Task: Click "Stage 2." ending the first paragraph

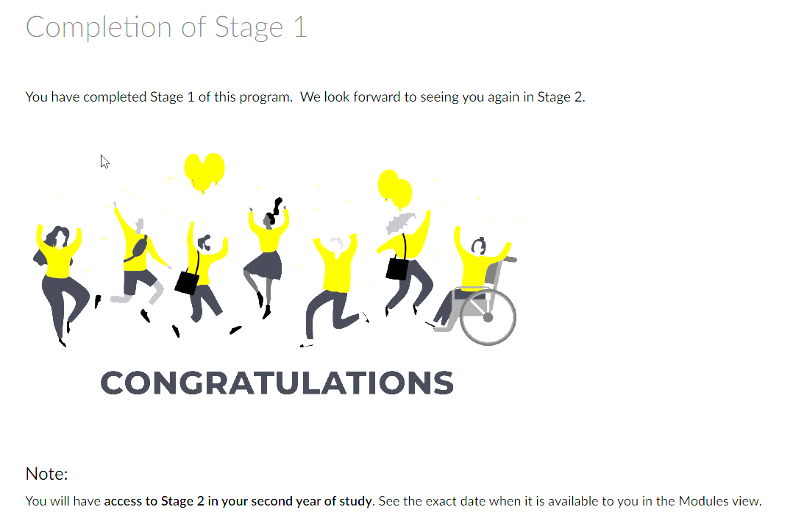Action: pos(561,96)
